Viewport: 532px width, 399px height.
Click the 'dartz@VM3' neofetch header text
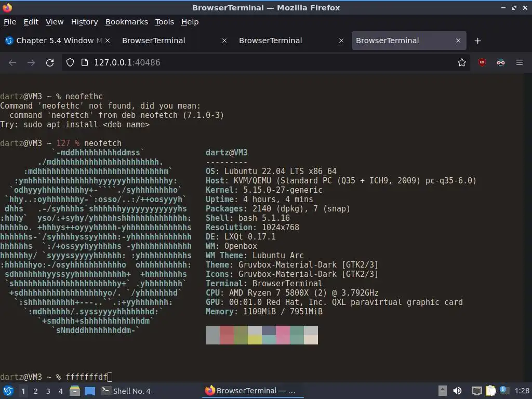tap(227, 153)
